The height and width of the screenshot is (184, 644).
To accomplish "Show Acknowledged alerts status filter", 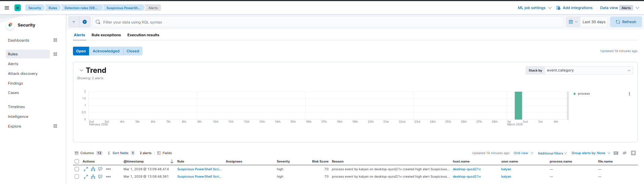I will tap(106, 51).
